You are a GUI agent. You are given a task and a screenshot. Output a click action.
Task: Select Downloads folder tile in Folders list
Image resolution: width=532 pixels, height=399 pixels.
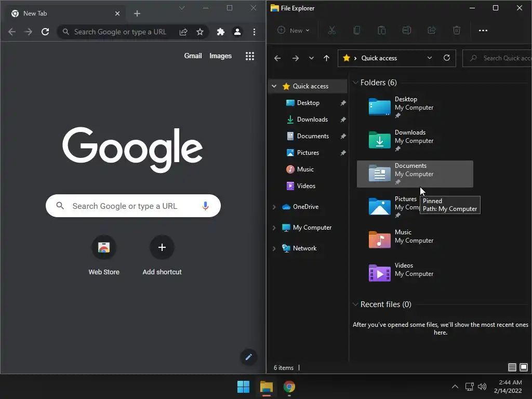[x=415, y=140]
